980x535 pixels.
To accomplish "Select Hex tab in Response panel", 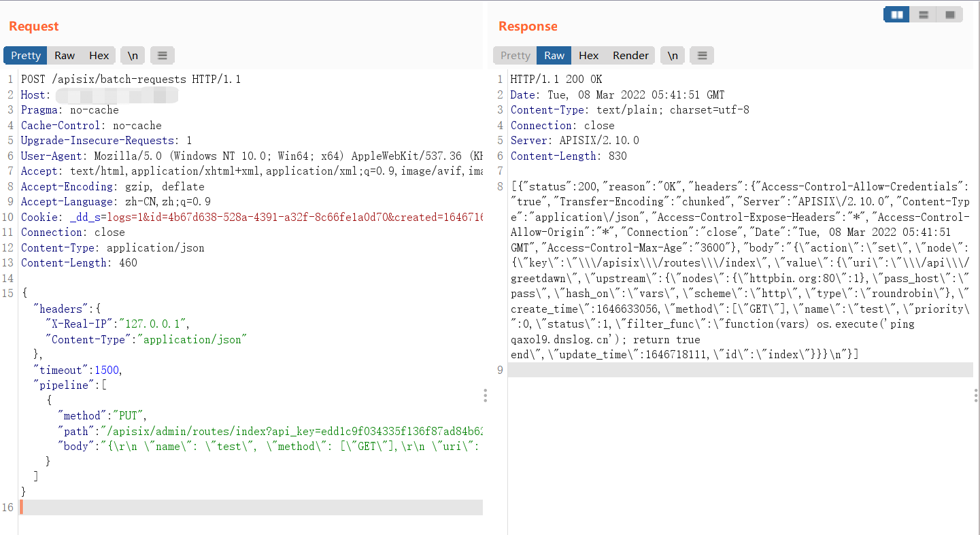I will [x=588, y=56].
